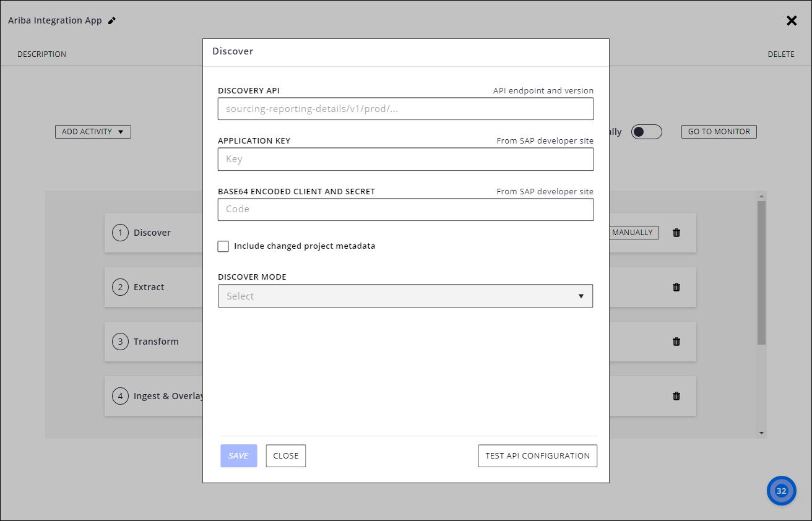Image resolution: width=812 pixels, height=521 pixels.
Task: Click the pencil icon to rename app
Action: pyautogui.click(x=112, y=20)
